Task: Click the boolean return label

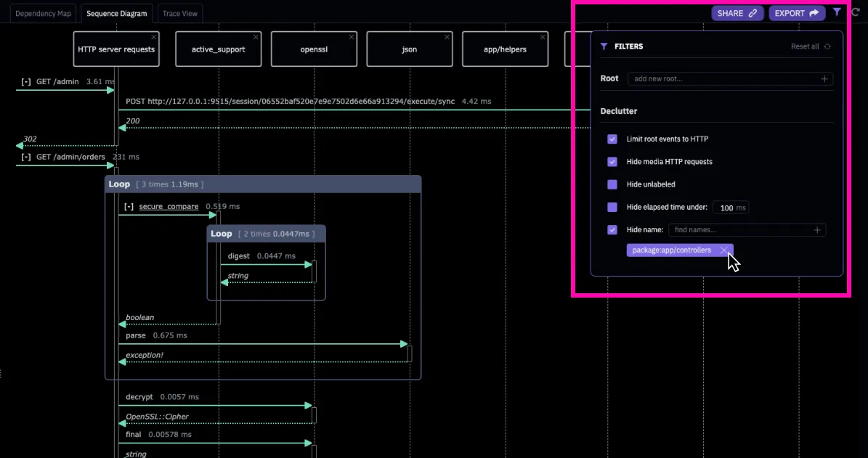Action: click(140, 317)
